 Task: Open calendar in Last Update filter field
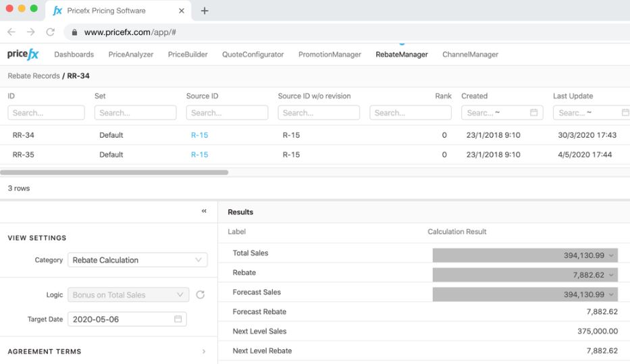[625, 113]
